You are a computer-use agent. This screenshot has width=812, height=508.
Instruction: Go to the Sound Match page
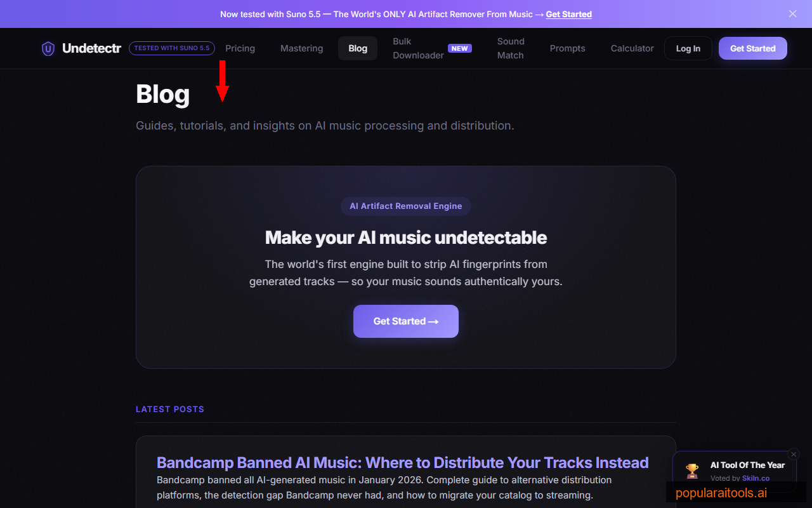tap(510, 48)
